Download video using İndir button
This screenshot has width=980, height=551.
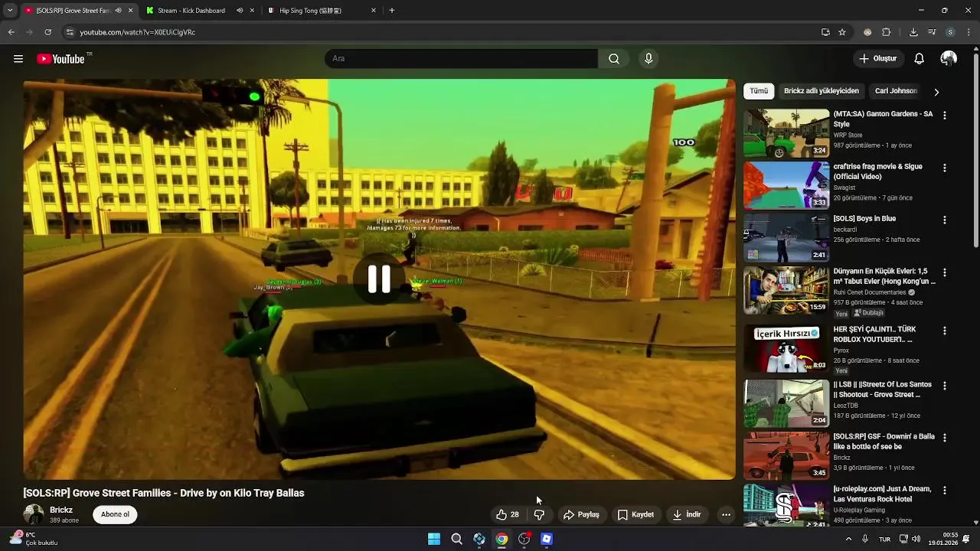[x=687, y=515]
